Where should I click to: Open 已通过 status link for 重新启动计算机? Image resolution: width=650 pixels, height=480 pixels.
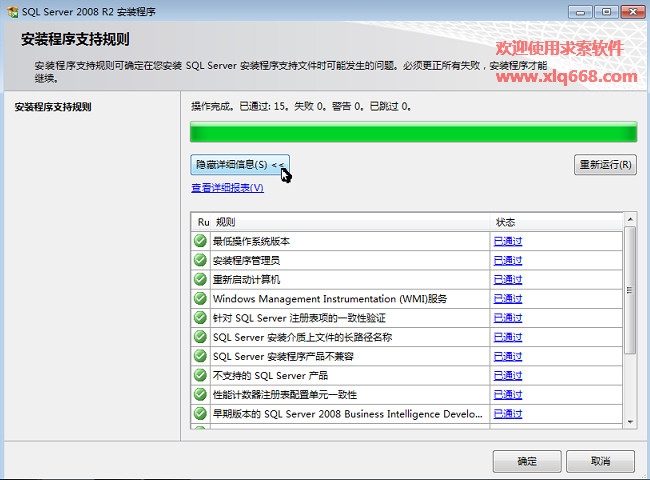pos(508,279)
